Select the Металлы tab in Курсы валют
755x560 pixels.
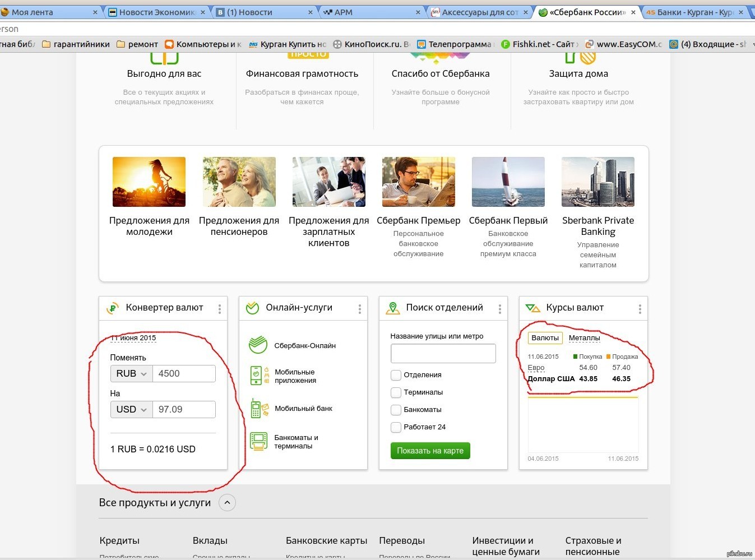pyautogui.click(x=585, y=338)
